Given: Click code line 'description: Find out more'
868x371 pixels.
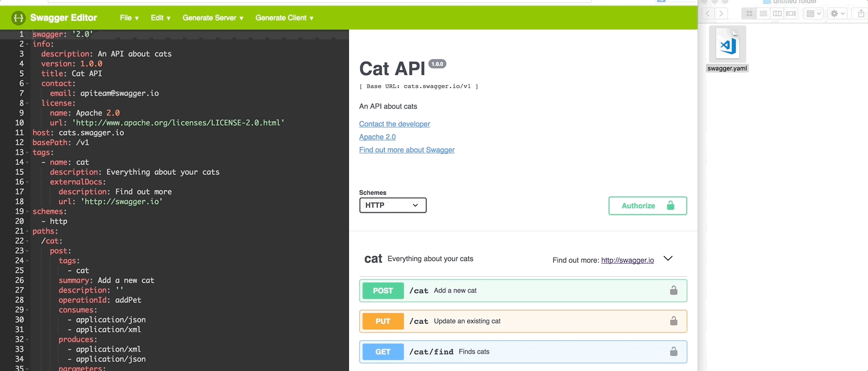Looking at the screenshot, I should click(115, 192).
